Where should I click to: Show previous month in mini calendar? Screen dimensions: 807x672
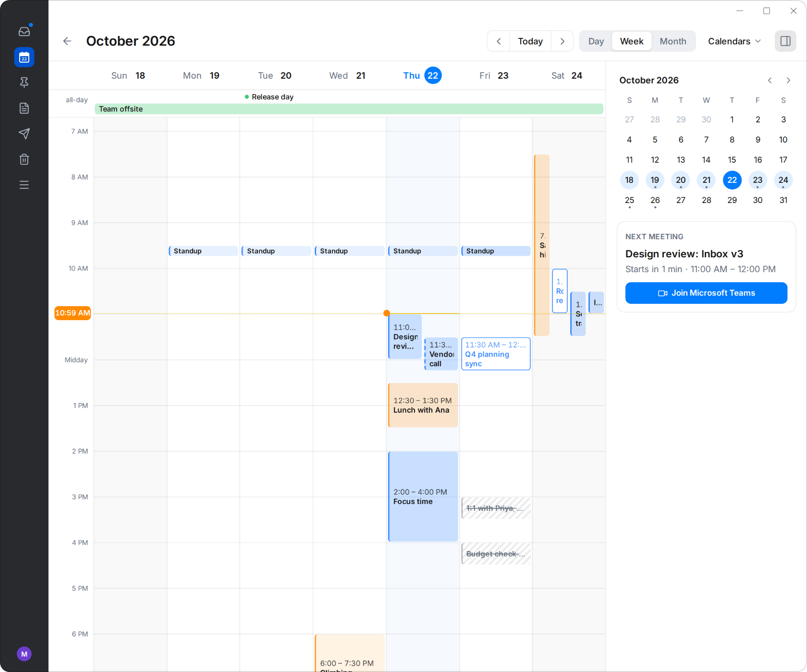[770, 80]
